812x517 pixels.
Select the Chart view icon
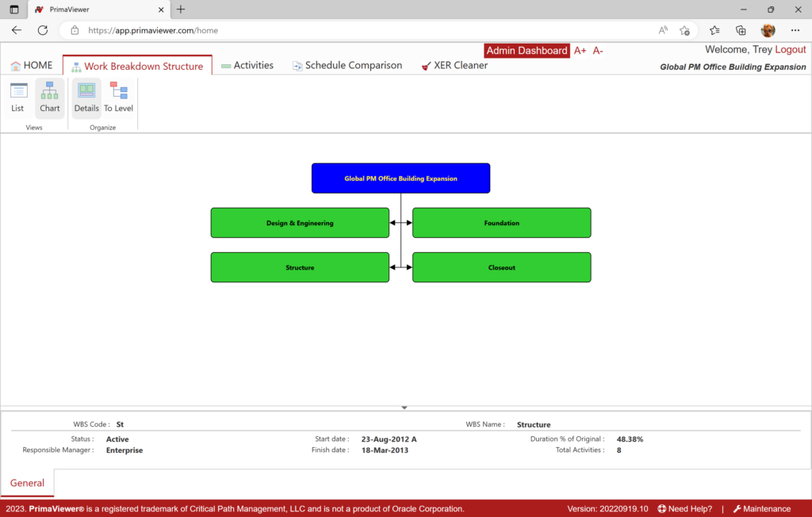pyautogui.click(x=50, y=98)
